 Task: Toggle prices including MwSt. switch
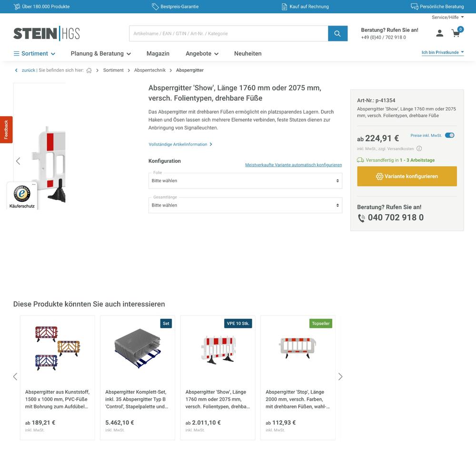click(x=449, y=135)
